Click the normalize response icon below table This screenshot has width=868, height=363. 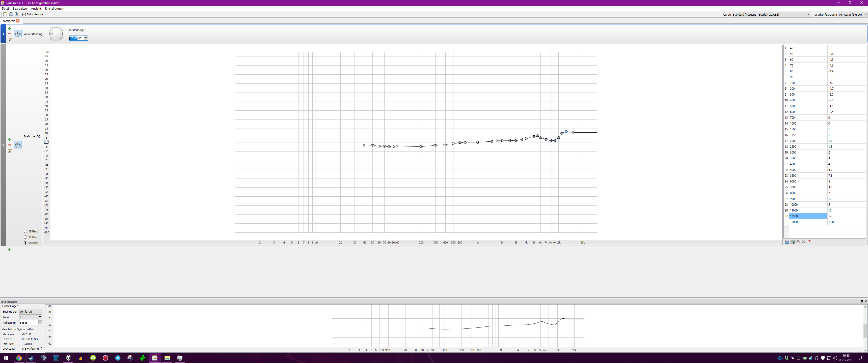pos(804,242)
